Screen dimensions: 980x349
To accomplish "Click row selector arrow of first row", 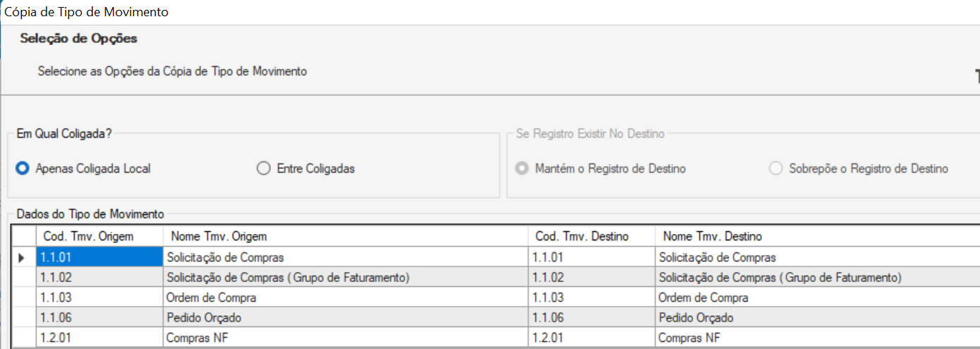I will pyautogui.click(x=23, y=257).
